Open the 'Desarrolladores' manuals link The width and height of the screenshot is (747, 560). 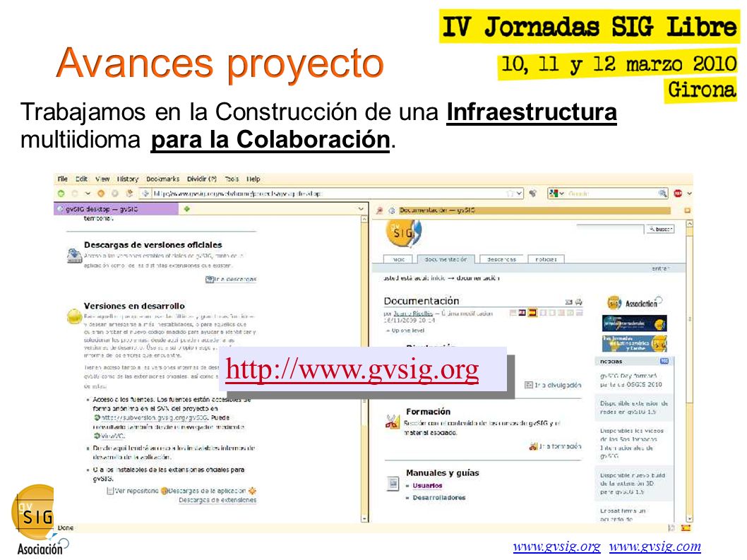pos(439,498)
